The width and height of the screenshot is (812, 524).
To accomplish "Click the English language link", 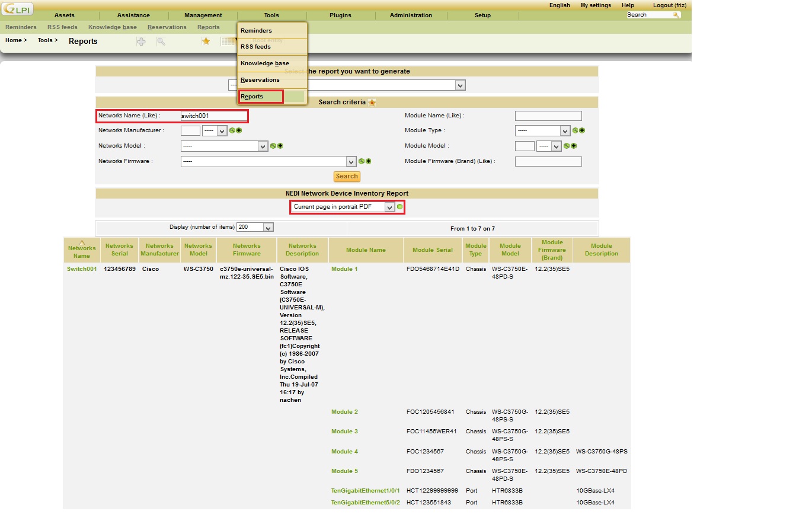I will [560, 5].
